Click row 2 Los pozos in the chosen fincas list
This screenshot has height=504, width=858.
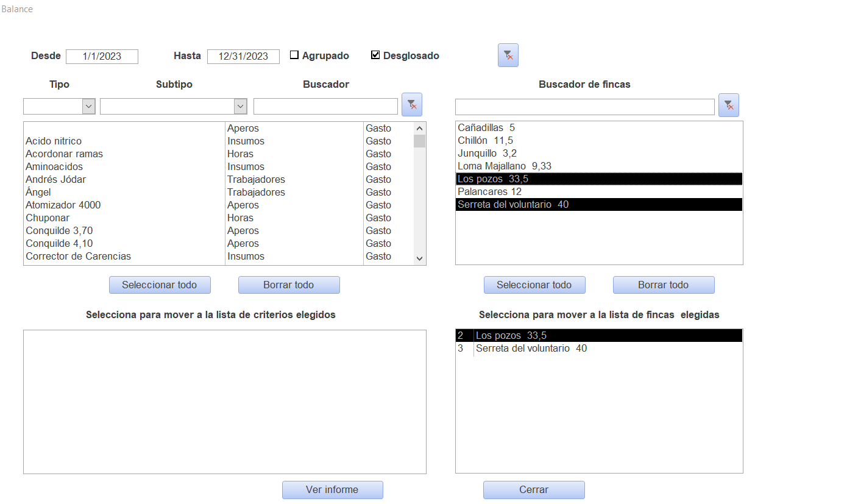pyautogui.click(x=599, y=336)
